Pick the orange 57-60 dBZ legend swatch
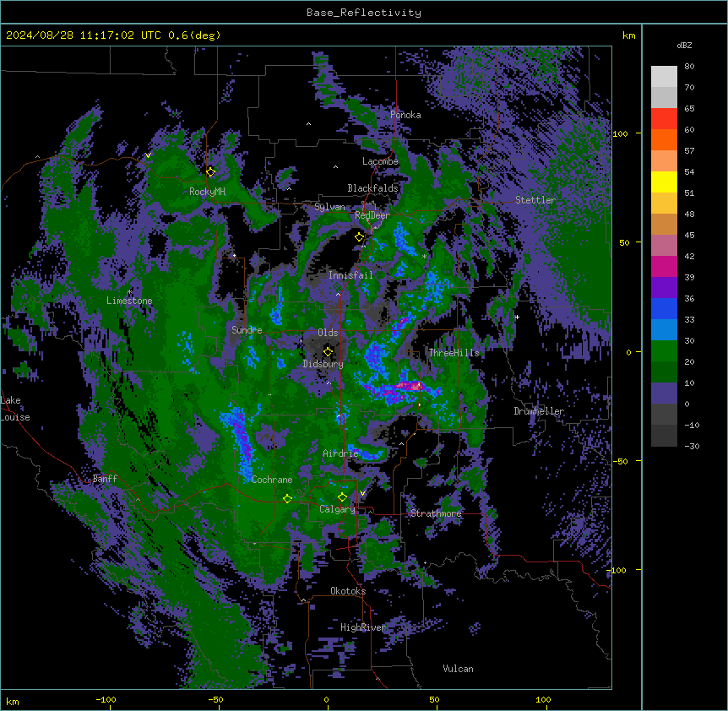Viewport: 728px width, 711px height. click(664, 139)
